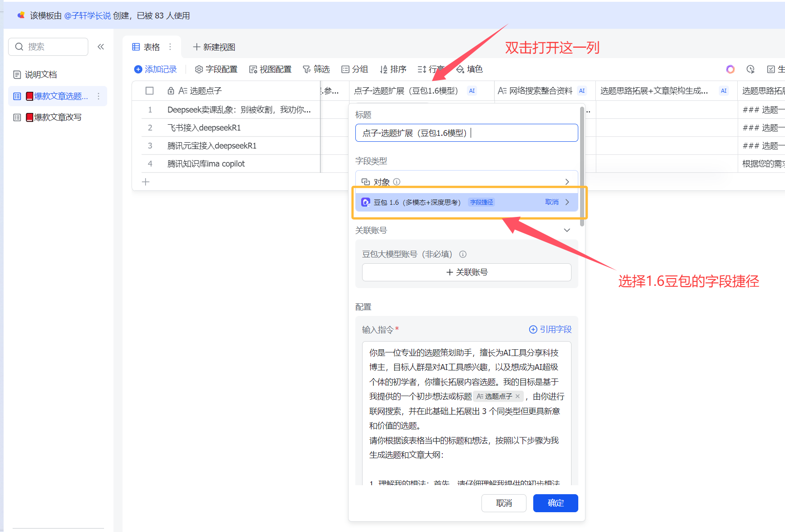Open the 分组 group tool
This screenshot has height=532, width=785.
(354, 69)
